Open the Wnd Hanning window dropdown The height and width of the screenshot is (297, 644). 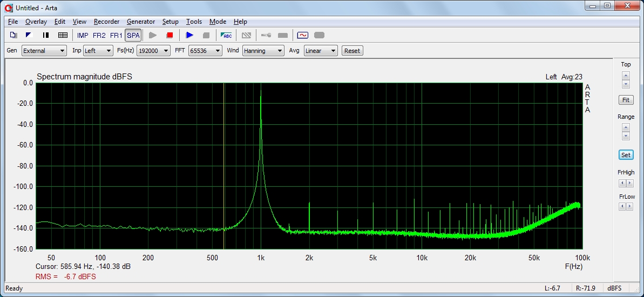click(263, 51)
